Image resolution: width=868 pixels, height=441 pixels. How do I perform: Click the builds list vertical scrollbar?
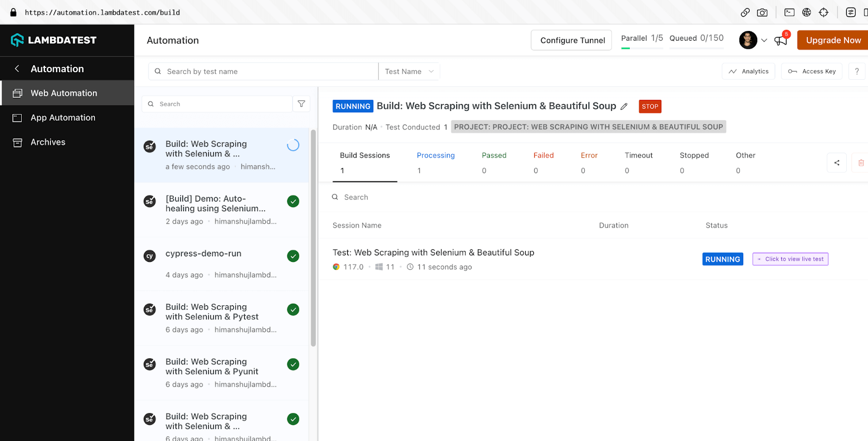pos(313,238)
